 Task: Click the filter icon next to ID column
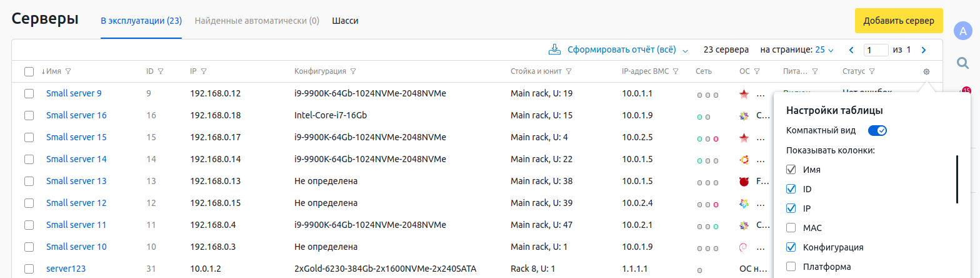point(161,71)
